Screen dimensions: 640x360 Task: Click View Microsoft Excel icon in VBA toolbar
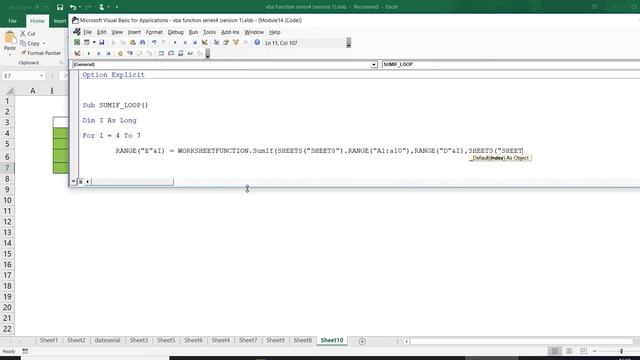click(77, 42)
